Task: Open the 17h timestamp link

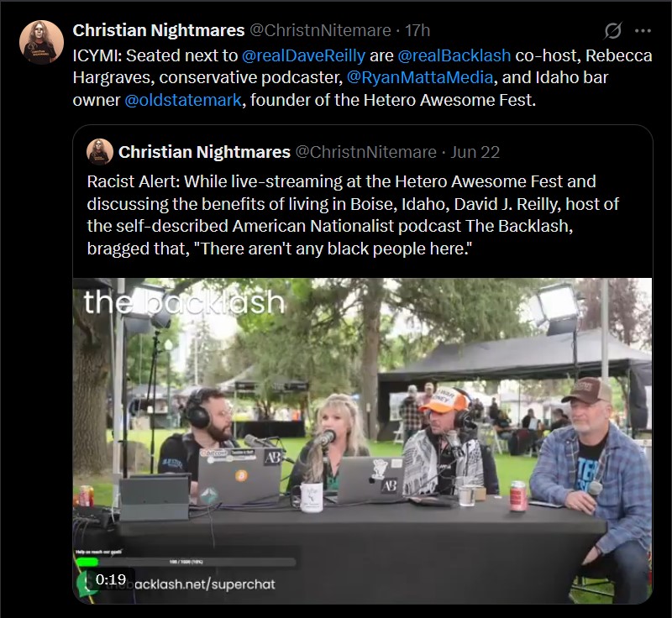Action: click(x=417, y=30)
